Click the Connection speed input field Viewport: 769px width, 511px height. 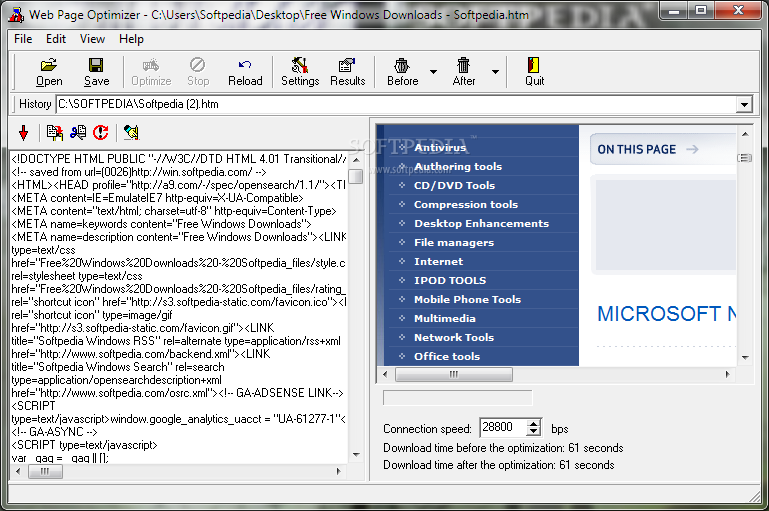pyautogui.click(x=503, y=427)
